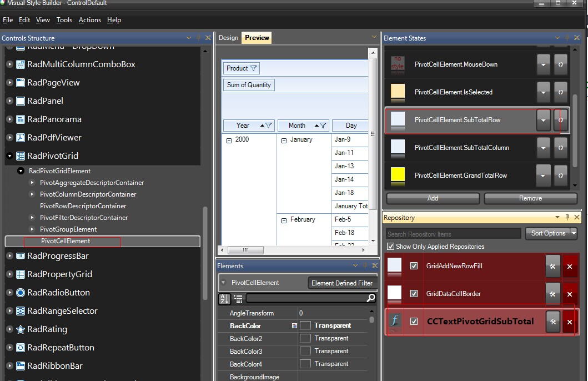
Task: Click the reset button for PivotCellElement.IsSelected
Action: (561, 92)
